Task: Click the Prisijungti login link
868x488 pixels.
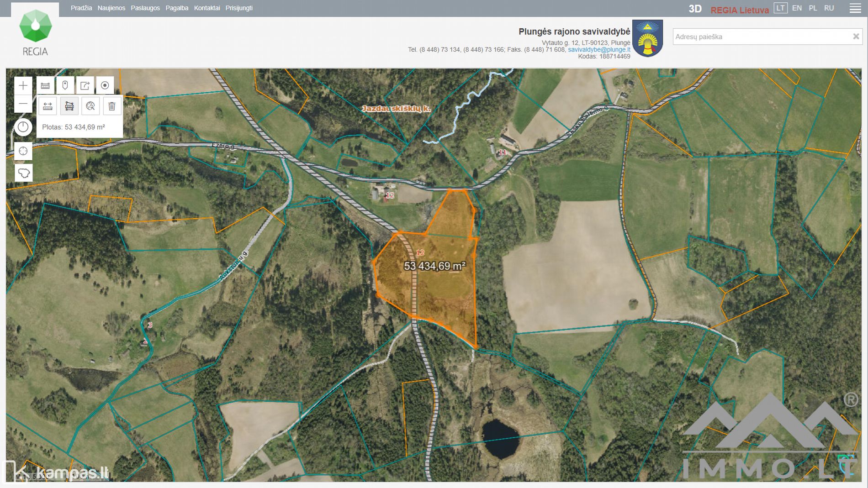Action: pyautogui.click(x=239, y=8)
